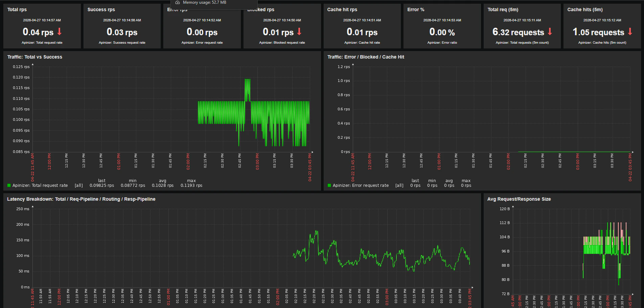Open color picker via green swatch for Total request rate
The width and height of the screenshot is (644, 308).
coord(8,185)
